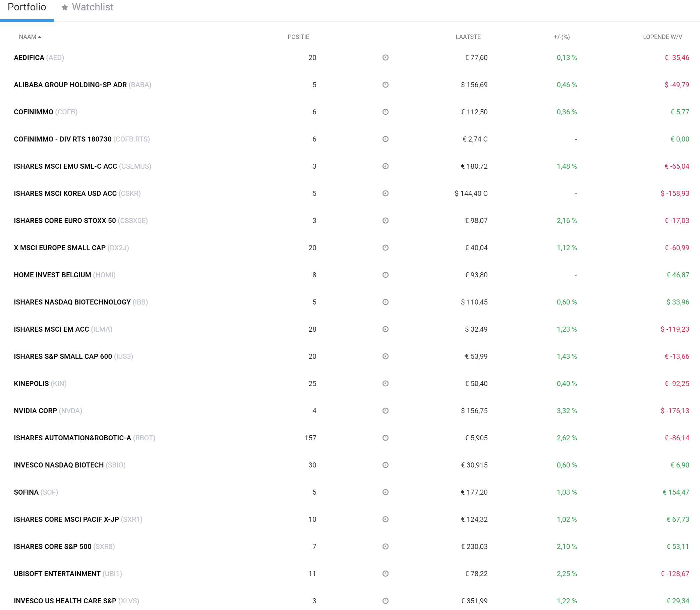Click the clock icon in IEMA row
The width and height of the screenshot is (700, 610).
coord(385,329)
